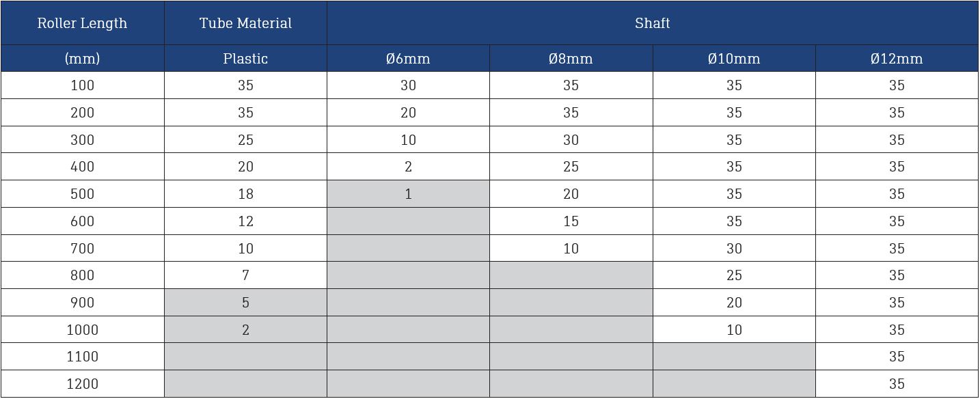Click the Roller Length header cell
This screenshot has width=980, height=399.
coord(82,23)
